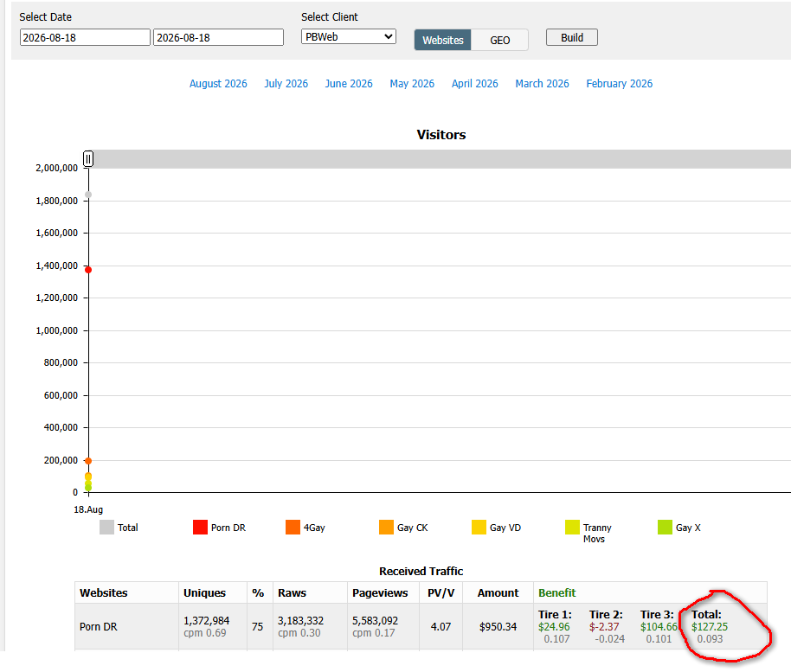
Task: Toggle the Total series gray legend swatch
Action: 106,528
